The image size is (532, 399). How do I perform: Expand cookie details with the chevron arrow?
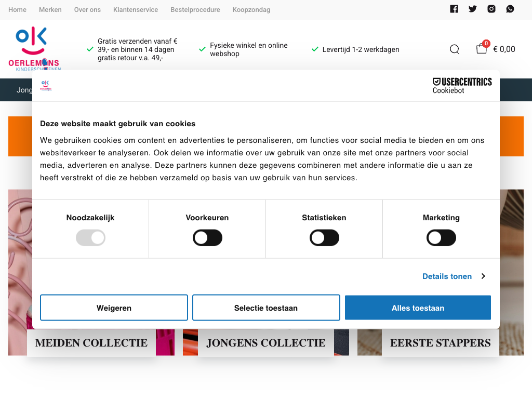(483, 276)
